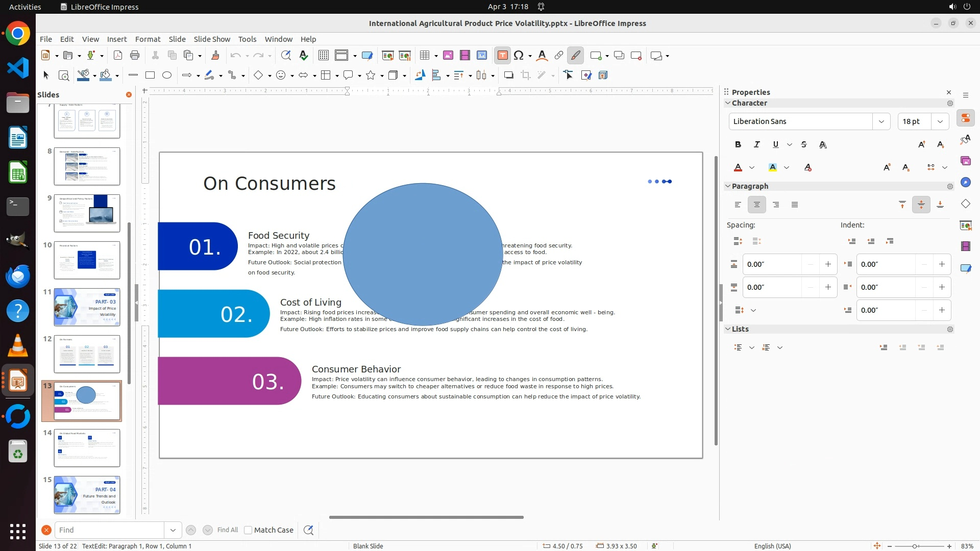Open the Slide Show menu
The width and height of the screenshot is (980, 551).
click(x=212, y=39)
